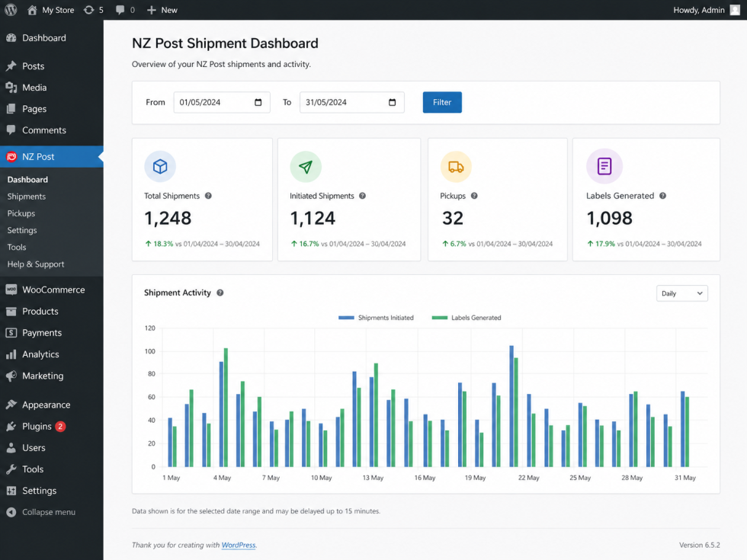
Task: Click the Users person icon
Action: coord(11,448)
